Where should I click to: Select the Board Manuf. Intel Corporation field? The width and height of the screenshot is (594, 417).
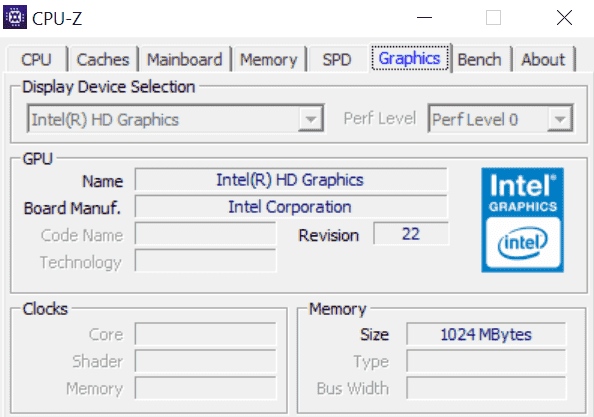pyautogui.click(x=291, y=207)
